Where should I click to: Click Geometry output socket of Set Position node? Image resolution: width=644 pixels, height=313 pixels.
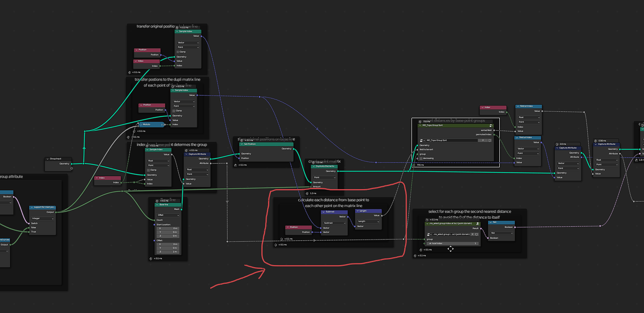[294, 149]
